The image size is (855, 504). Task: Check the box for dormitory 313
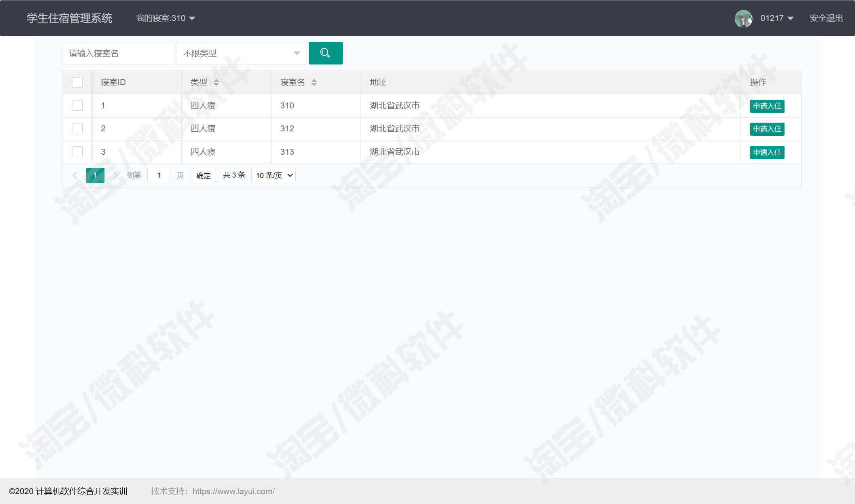point(78,152)
